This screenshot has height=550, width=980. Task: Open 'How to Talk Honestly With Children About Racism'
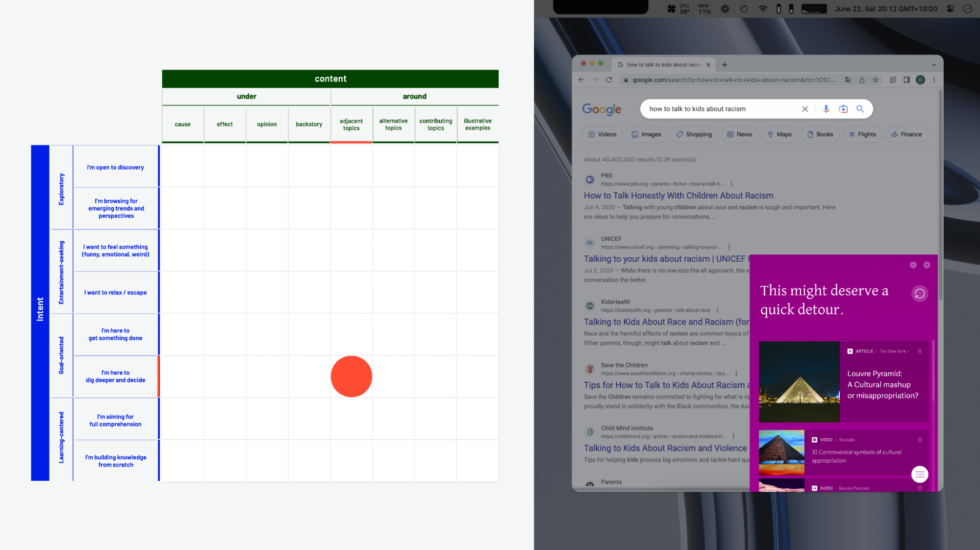(678, 196)
